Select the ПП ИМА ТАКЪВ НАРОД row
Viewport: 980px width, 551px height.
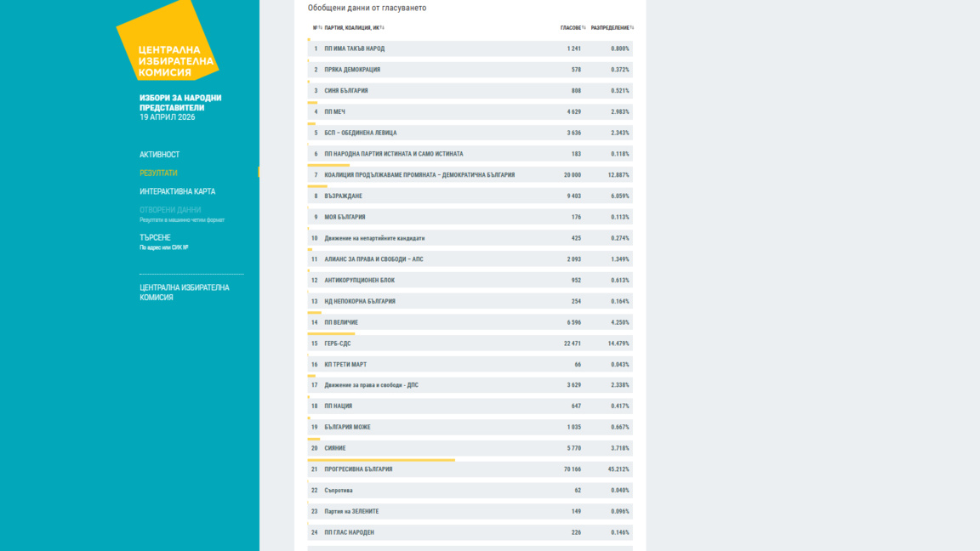click(x=470, y=48)
